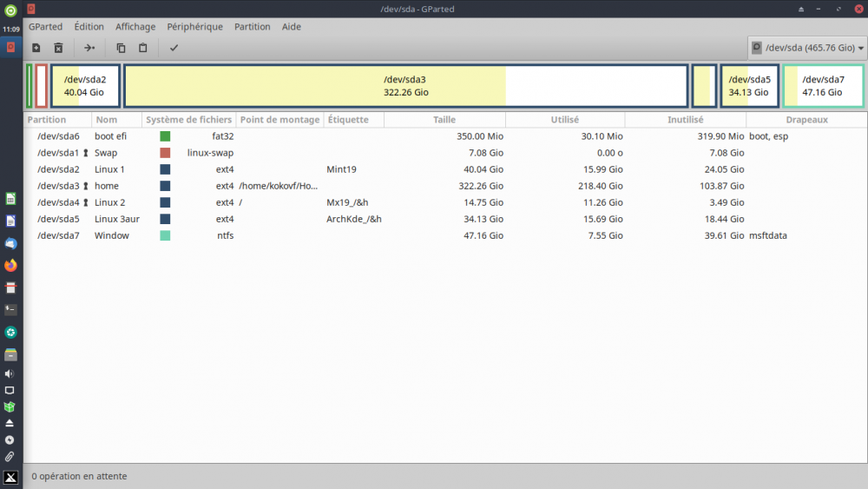The width and height of the screenshot is (868, 489).
Task: Open the Périphérique menu
Action: 194,27
